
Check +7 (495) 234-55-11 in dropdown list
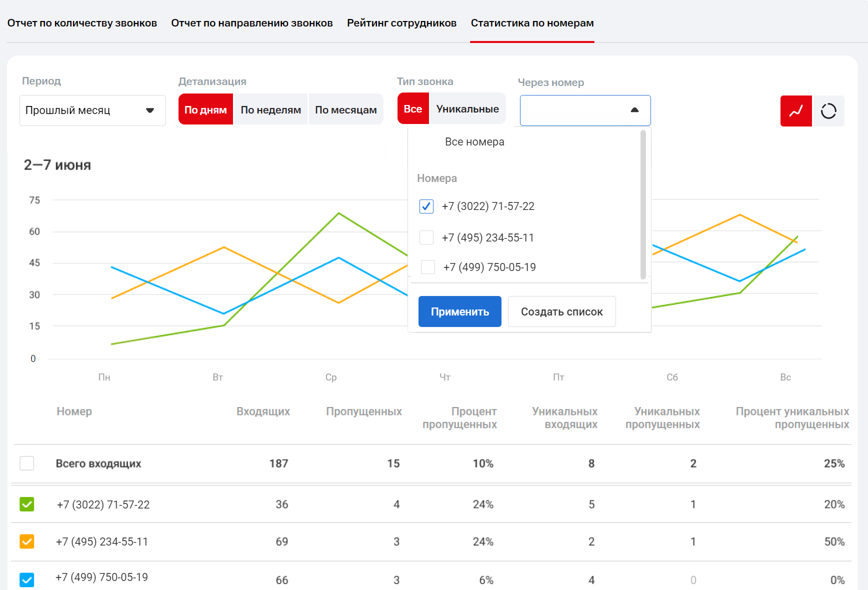(426, 237)
